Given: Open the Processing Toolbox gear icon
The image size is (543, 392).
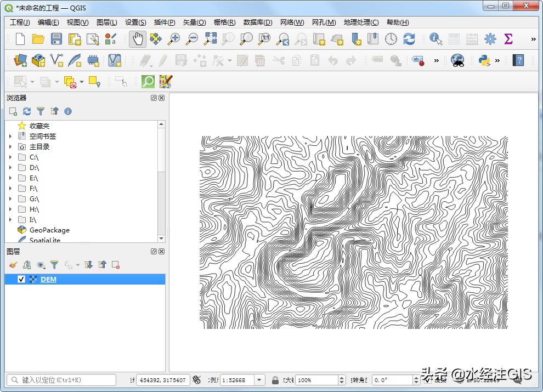Looking at the screenshot, I should coord(490,39).
